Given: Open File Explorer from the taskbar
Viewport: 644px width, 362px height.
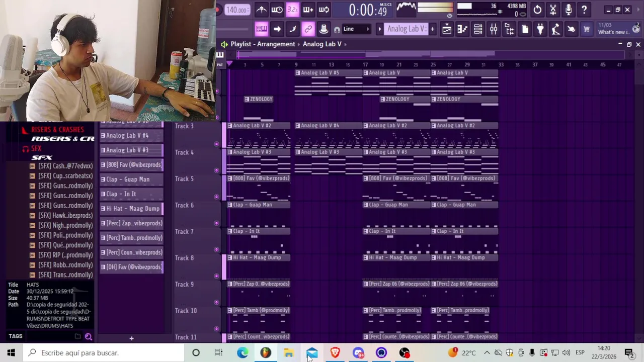Looking at the screenshot, I should [289, 353].
